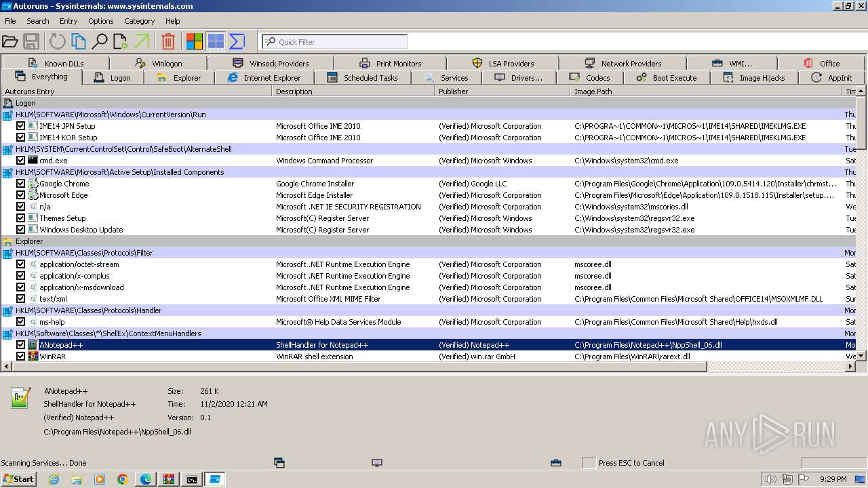Uncheck the IME14 KOR Setup entry

pos(20,138)
